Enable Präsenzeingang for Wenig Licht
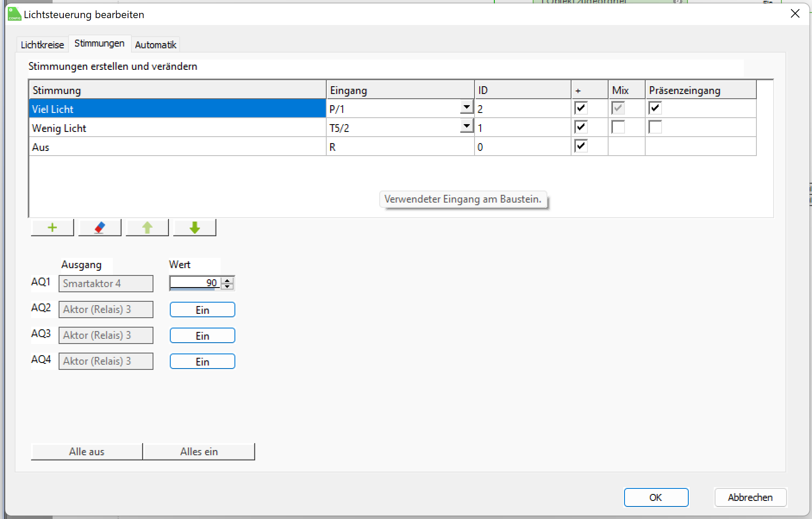This screenshot has width=812, height=519. pos(655,127)
